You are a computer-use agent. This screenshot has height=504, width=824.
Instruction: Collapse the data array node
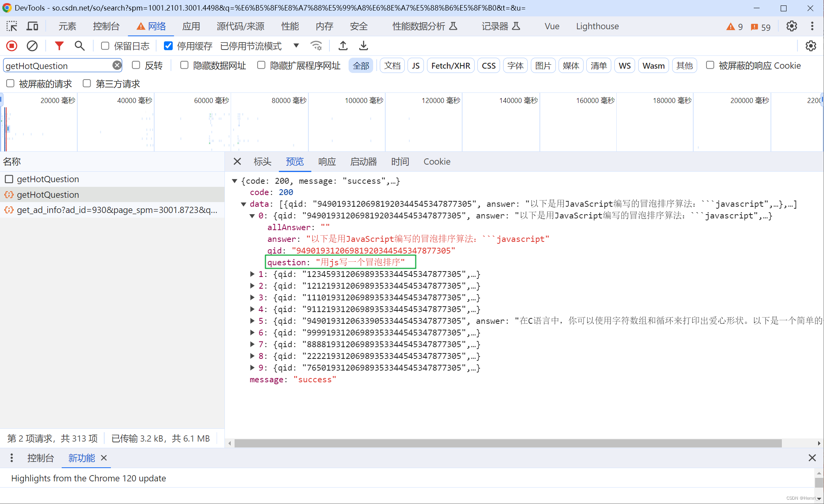tap(244, 204)
